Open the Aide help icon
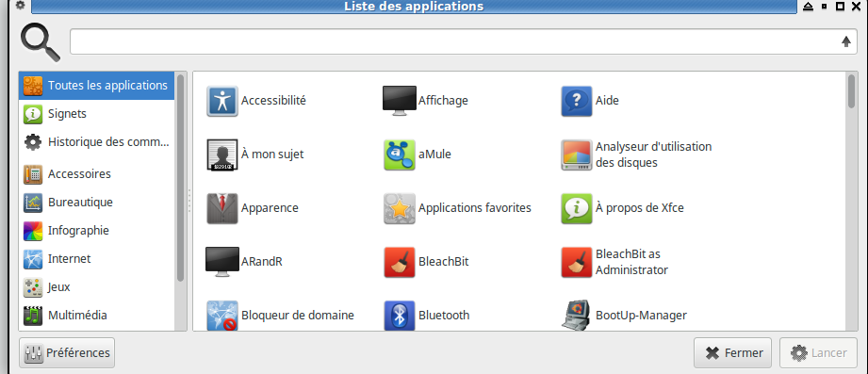Image resolution: width=868 pixels, height=374 pixels. (x=576, y=101)
